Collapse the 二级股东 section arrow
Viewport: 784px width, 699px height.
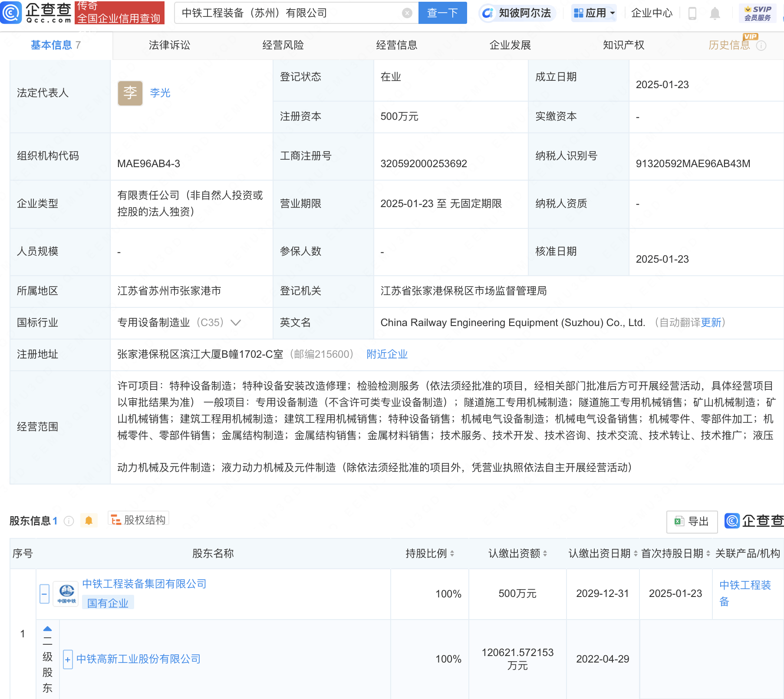pos(47,629)
